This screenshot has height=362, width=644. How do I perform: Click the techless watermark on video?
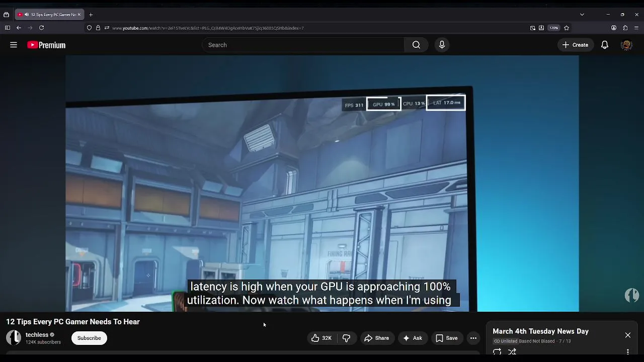tap(632, 295)
